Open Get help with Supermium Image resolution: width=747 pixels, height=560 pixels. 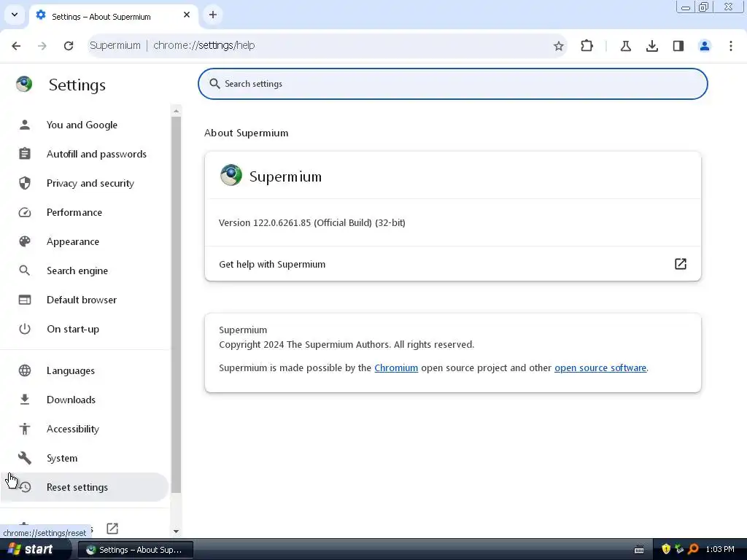click(452, 264)
